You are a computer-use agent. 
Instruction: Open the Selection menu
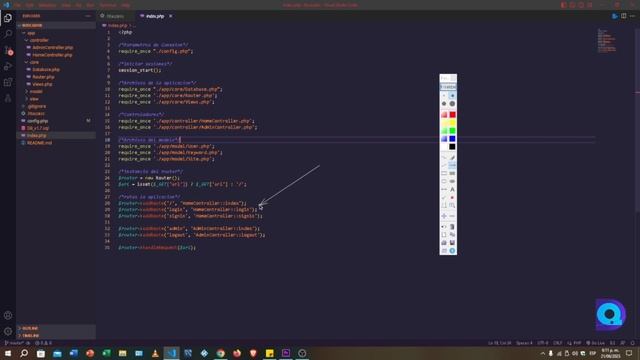(x=47, y=5)
